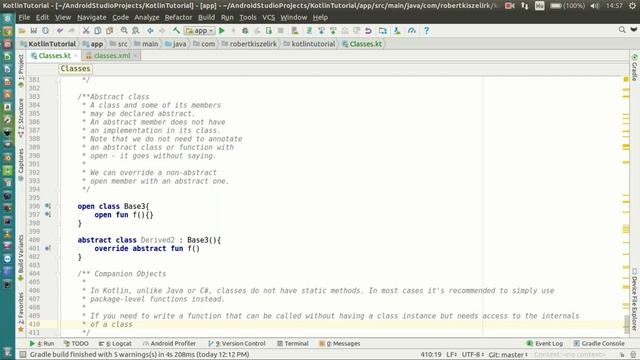Click the src breadcrumb folder
640x360 pixels.
click(119, 44)
